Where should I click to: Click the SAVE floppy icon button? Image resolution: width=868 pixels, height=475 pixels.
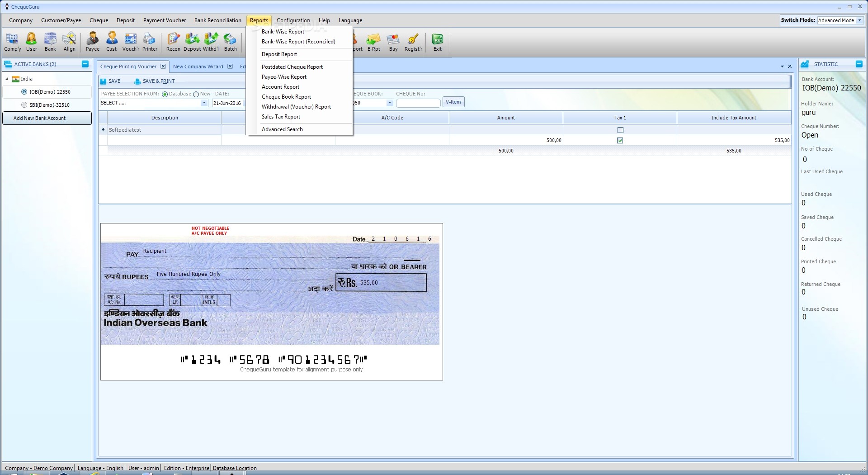(x=110, y=81)
